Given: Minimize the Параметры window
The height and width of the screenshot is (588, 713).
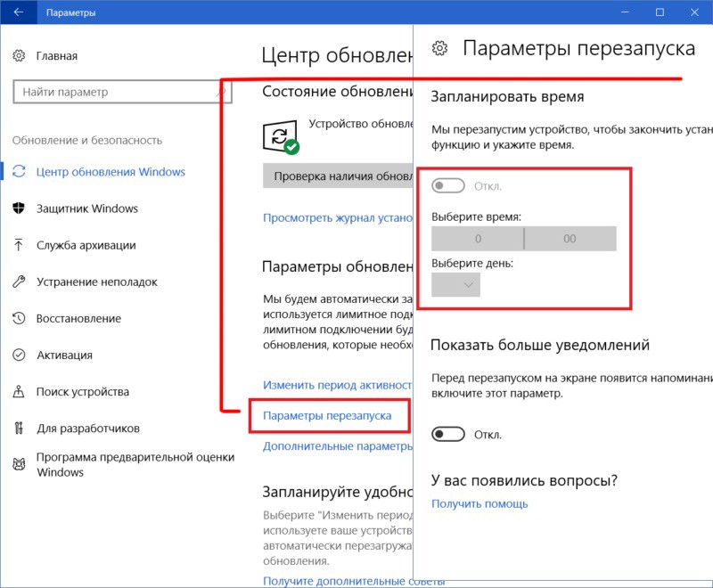Looking at the screenshot, I should tap(626, 12).
